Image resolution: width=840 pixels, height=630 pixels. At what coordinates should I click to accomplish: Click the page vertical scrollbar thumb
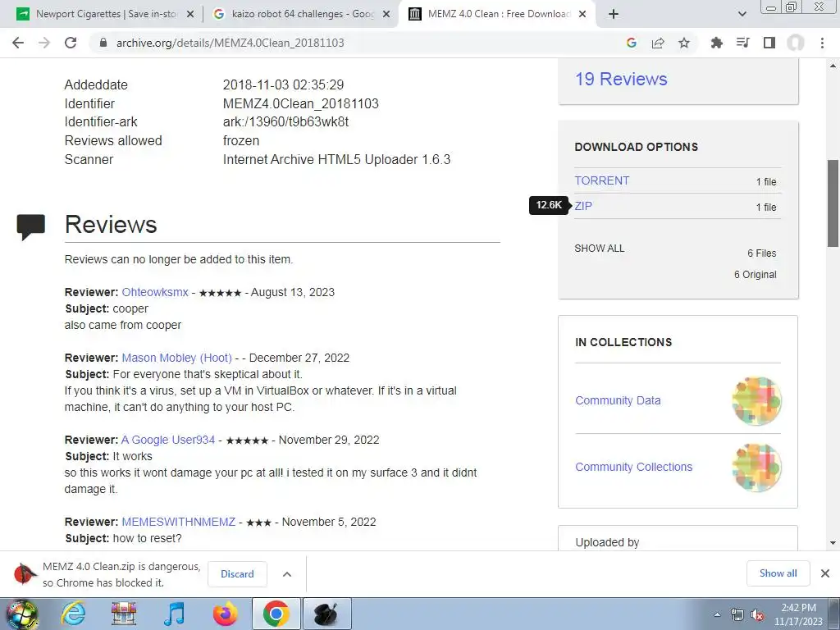(x=833, y=203)
